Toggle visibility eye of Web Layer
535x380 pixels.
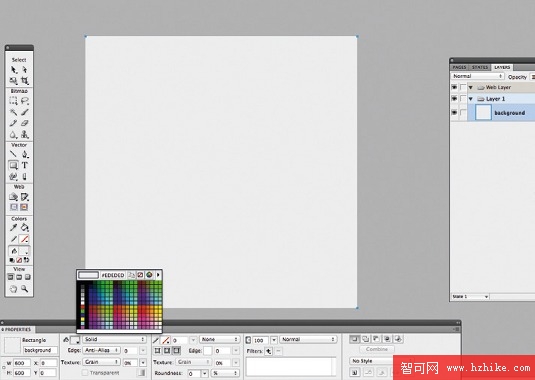454,87
